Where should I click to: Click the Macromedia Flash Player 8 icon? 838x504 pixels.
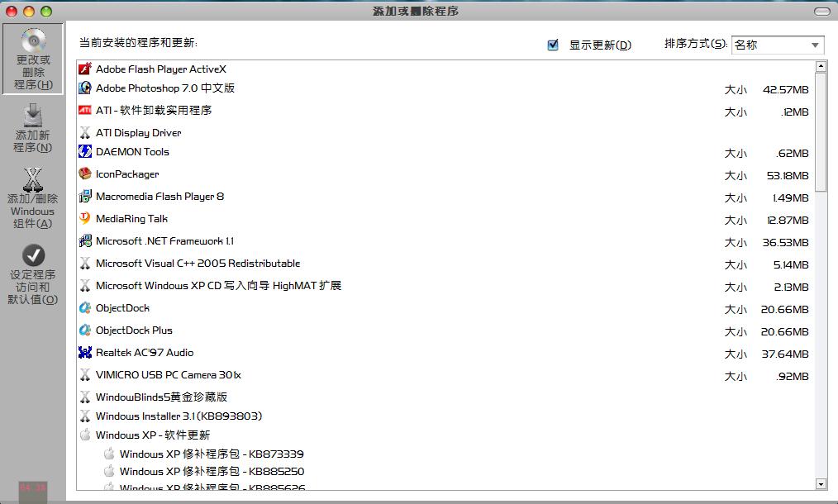tap(85, 197)
